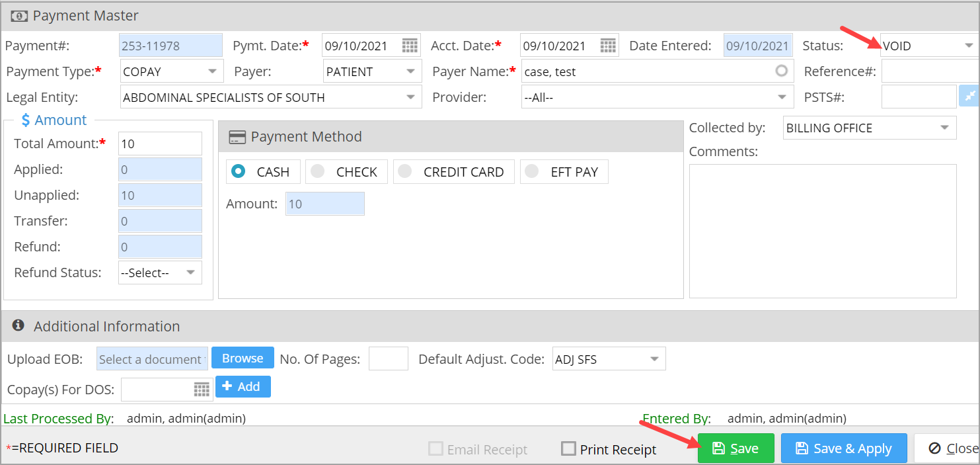Click the Additional Information info icon
This screenshot has width=980, height=465.
[x=19, y=325]
